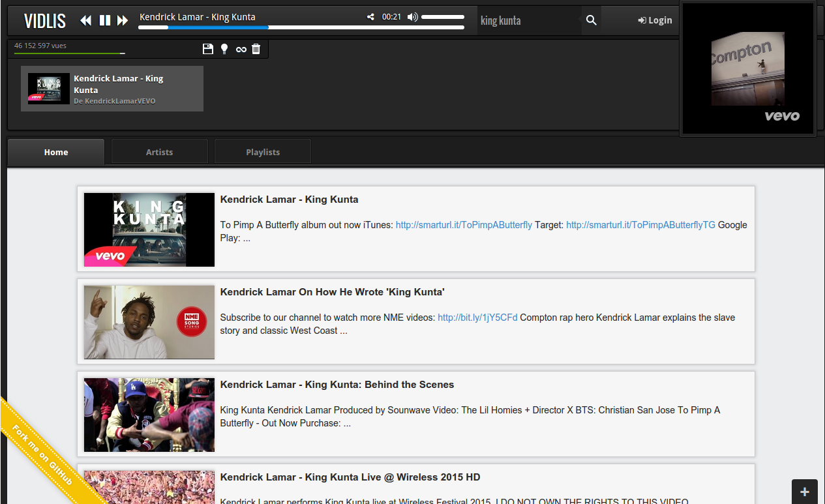825x504 pixels.
Task: Click the plus button in corner
Action: pyautogui.click(x=805, y=492)
